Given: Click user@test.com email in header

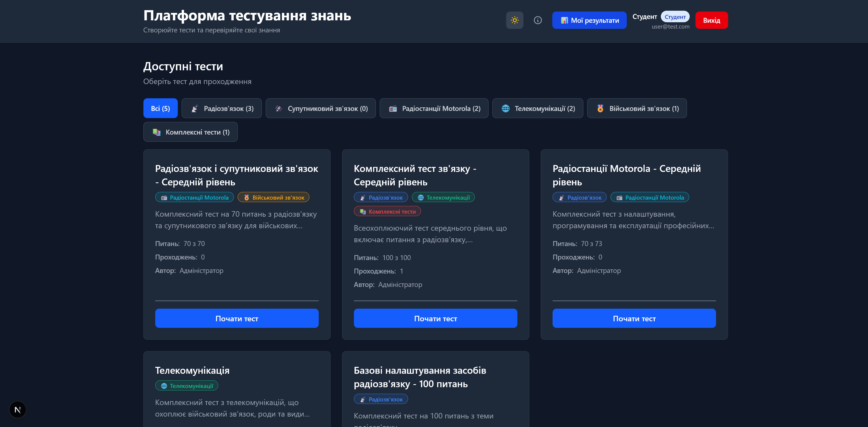Looking at the screenshot, I should coord(670,27).
